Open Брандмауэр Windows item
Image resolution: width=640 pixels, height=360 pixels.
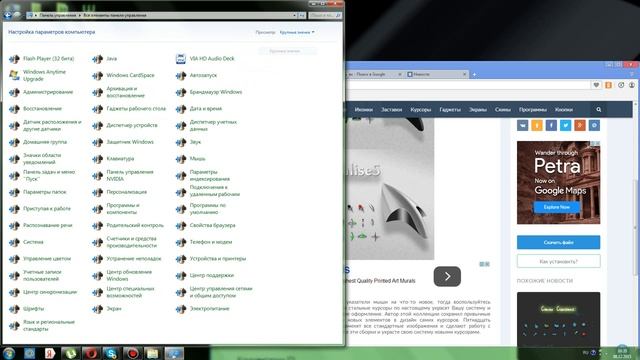click(209, 92)
